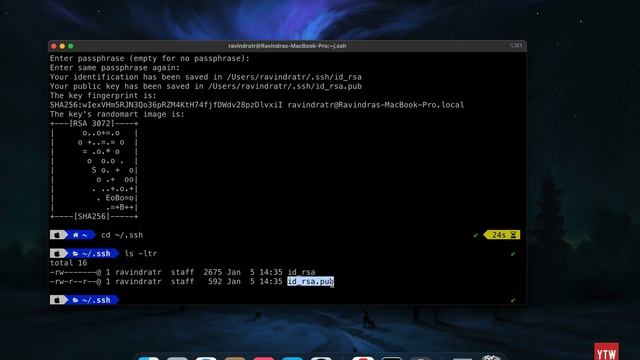The width and height of the screenshot is (640, 360).
Task: Maximize the terminal using green button
Action: [71, 46]
